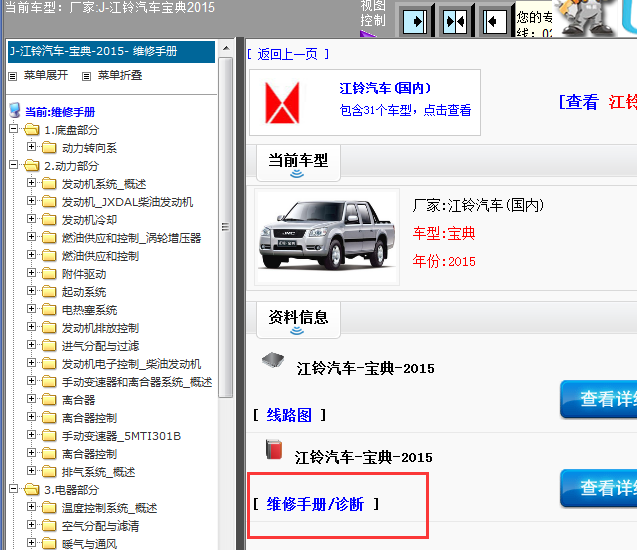Click the right-arrow view control icon
The image size is (637, 550).
pyautogui.click(x=415, y=21)
